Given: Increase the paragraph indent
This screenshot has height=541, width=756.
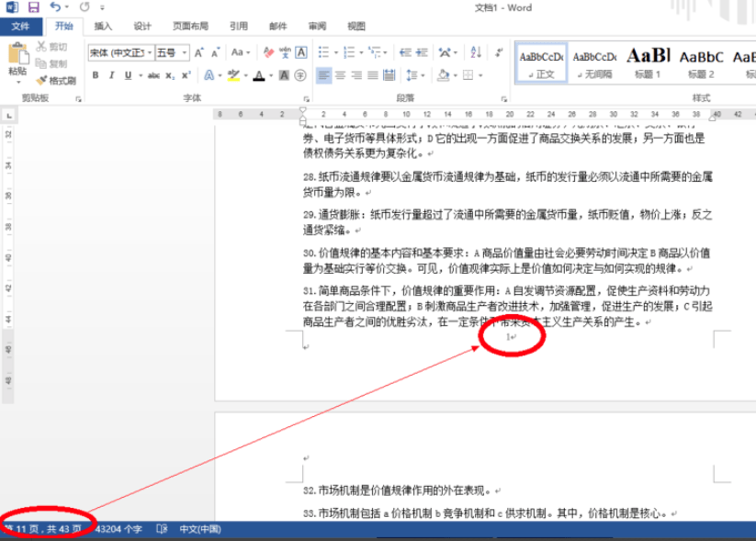Looking at the screenshot, I should [x=423, y=52].
